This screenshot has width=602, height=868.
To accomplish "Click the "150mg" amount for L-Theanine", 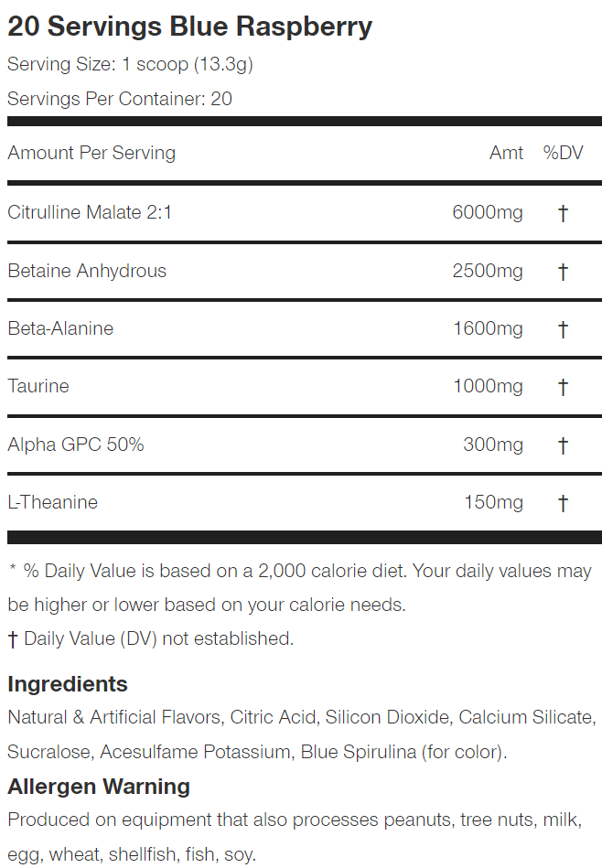I will pyautogui.click(x=493, y=503).
